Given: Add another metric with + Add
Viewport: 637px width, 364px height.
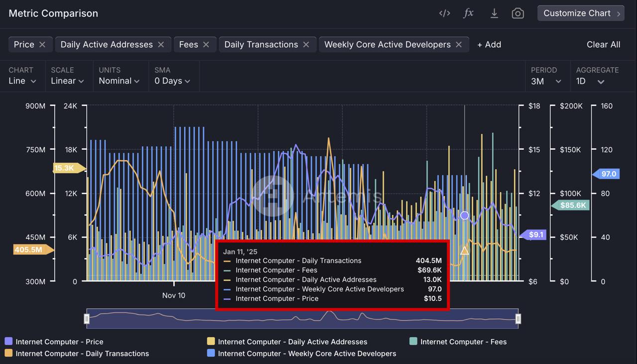Looking at the screenshot, I should 489,44.
